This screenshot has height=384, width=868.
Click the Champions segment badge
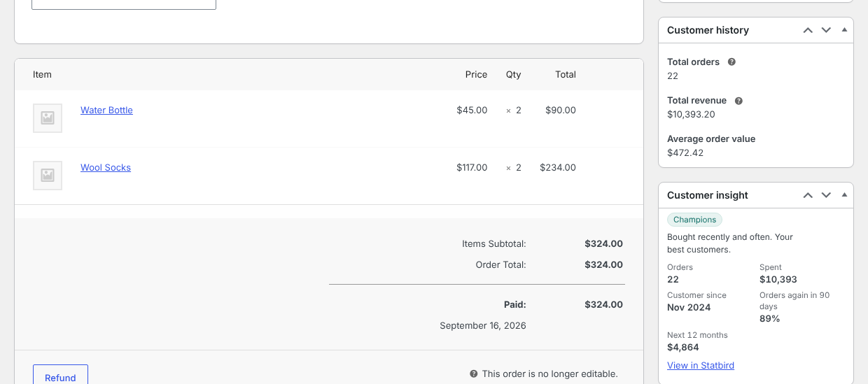pos(694,220)
